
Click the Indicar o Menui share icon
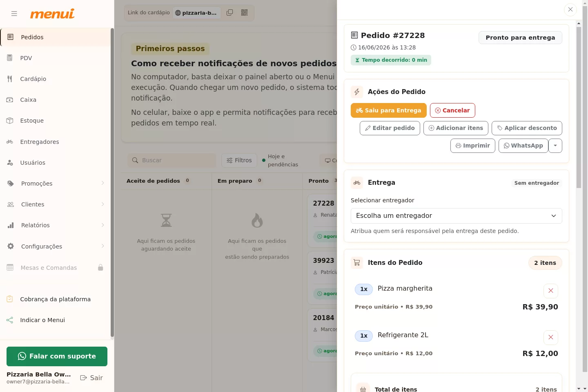10,320
